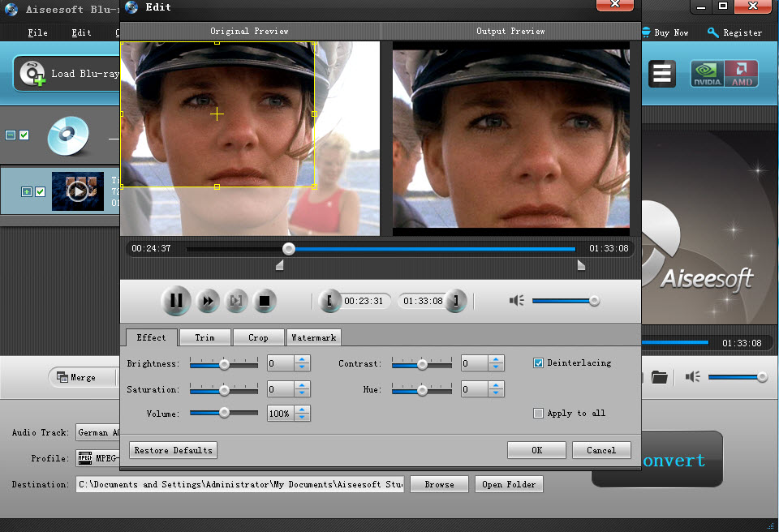The height and width of the screenshot is (532, 779).
Task: Uncheck the disc row checkbox
Action: pos(24,135)
